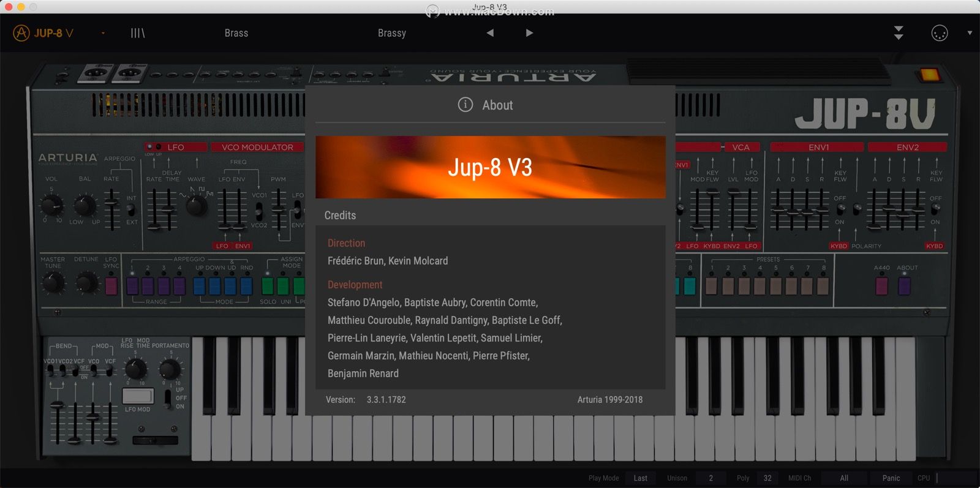Click the About info circle icon
980x488 pixels.
[x=466, y=105]
